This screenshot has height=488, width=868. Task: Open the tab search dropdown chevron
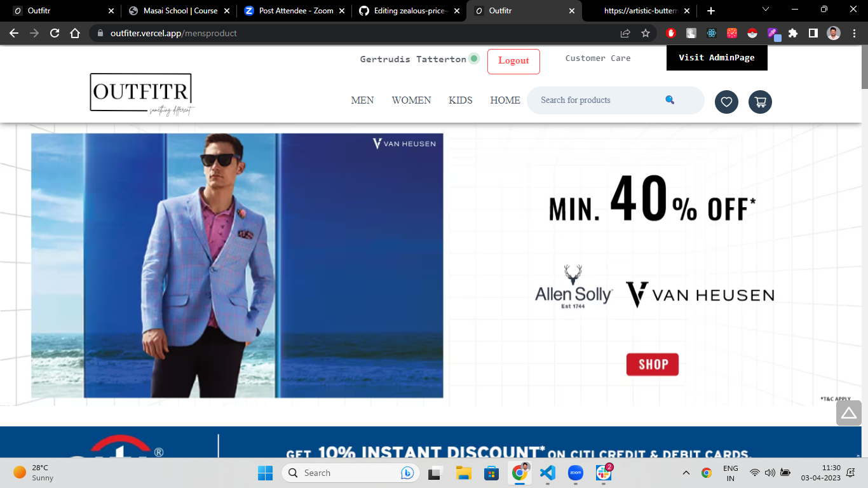(766, 10)
